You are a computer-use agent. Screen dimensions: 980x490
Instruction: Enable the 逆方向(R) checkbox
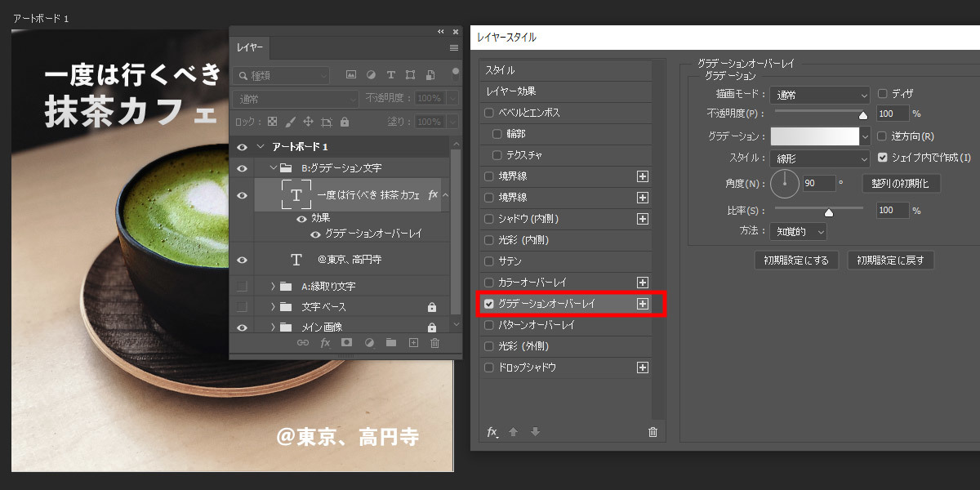[x=882, y=136]
